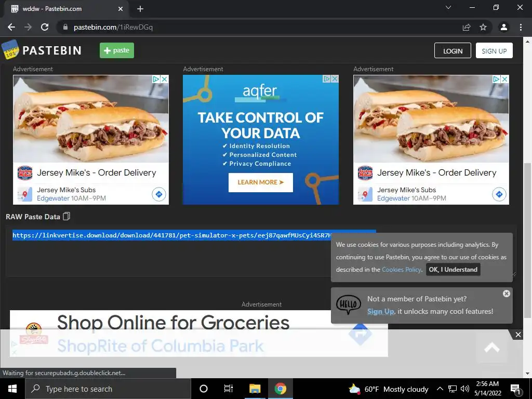532x399 pixels.
Task: Get directions on right Jersey Mike's ad
Action: point(499,194)
